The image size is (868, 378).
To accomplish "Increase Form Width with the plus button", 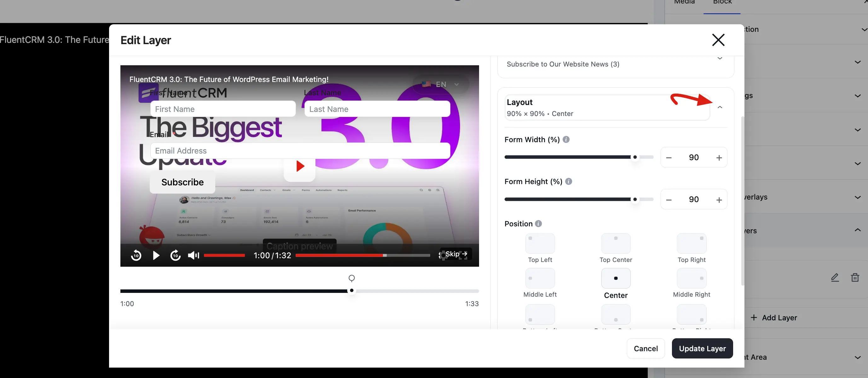I will click(x=719, y=158).
